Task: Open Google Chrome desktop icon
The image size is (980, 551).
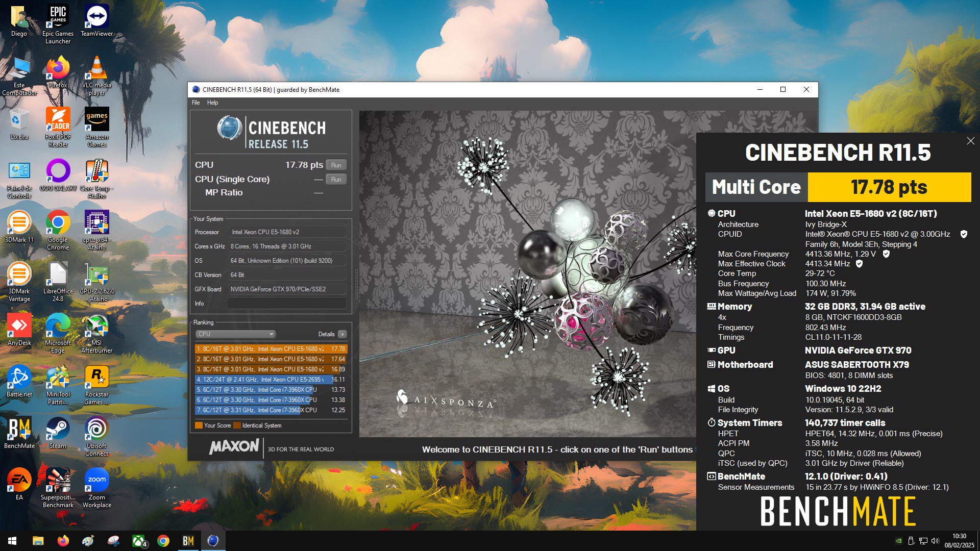Action: (58, 230)
